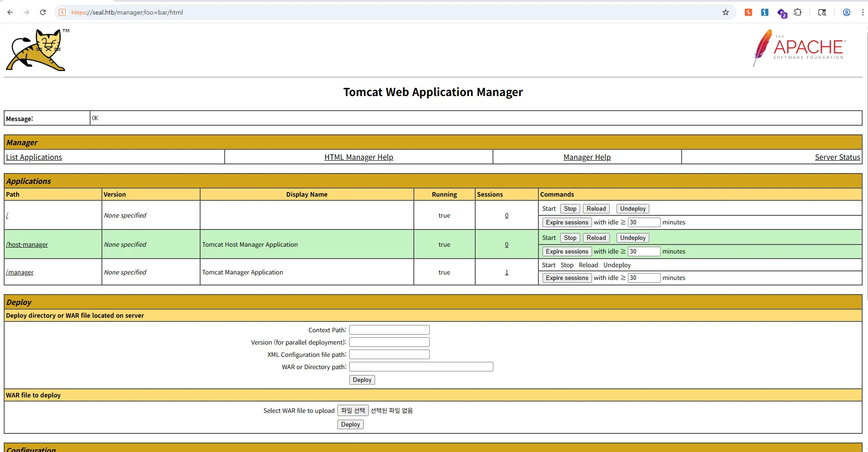This screenshot has width=868, height=452.
Task: Click 'None specified' in the /host-manager row
Action: pos(125,244)
